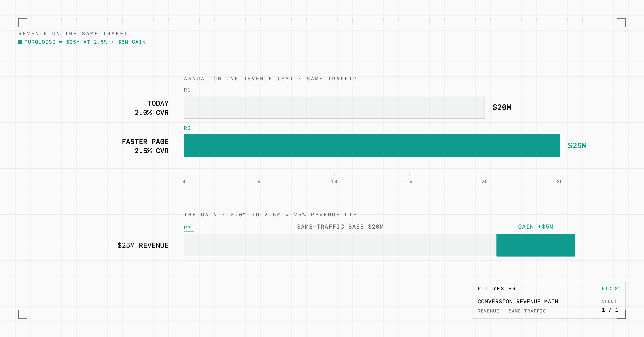Image resolution: width=644 pixels, height=337 pixels.
Task: Click the R2 row marker
Action: pos(187,128)
